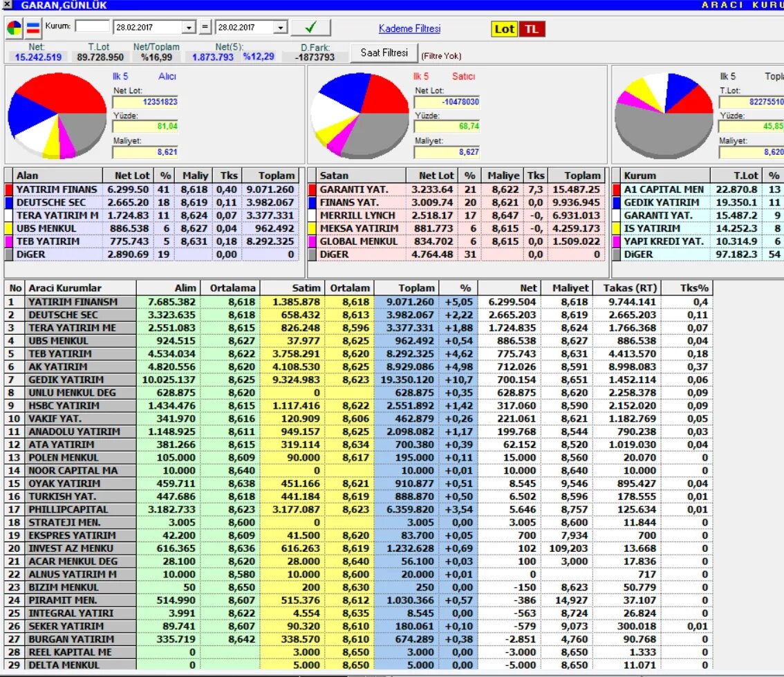Click the magenta swatch next to YAPI KREDI YAT.

pos(616,241)
